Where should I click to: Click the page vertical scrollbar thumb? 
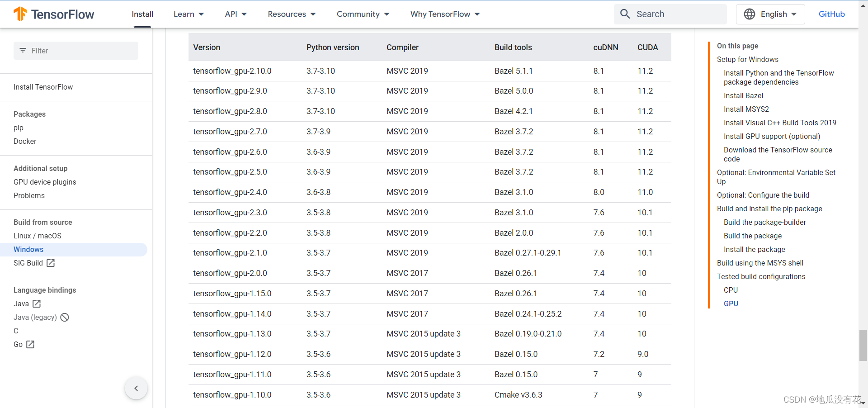pos(863,345)
